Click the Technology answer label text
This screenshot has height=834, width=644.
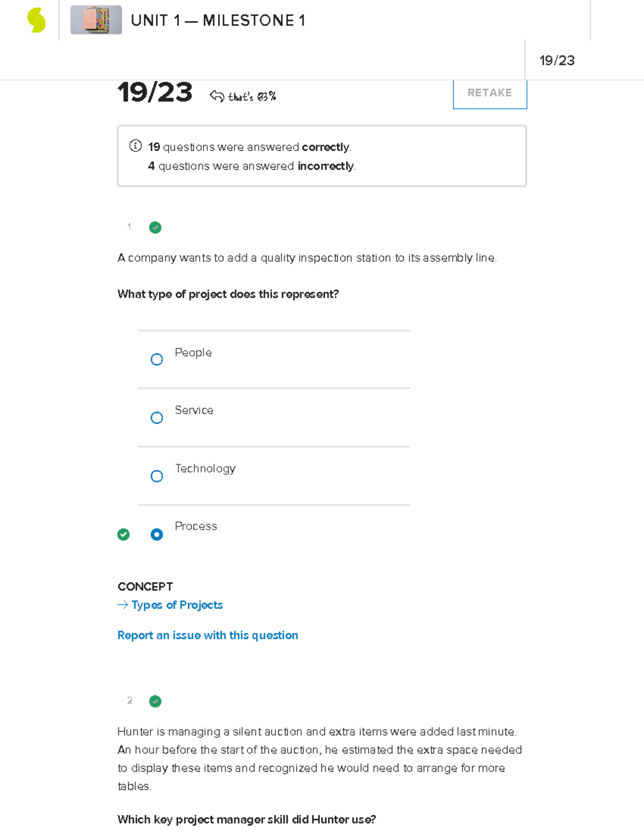click(x=205, y=468)
